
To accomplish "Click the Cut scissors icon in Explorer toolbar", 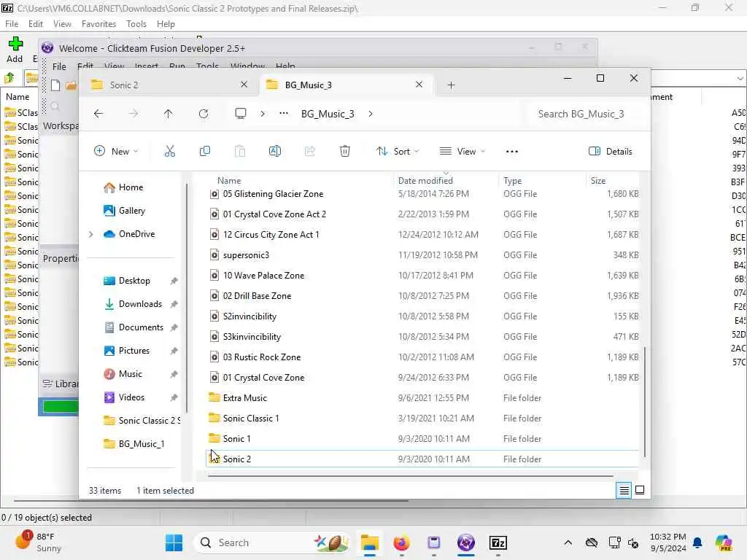I will [x=169, y=152].
